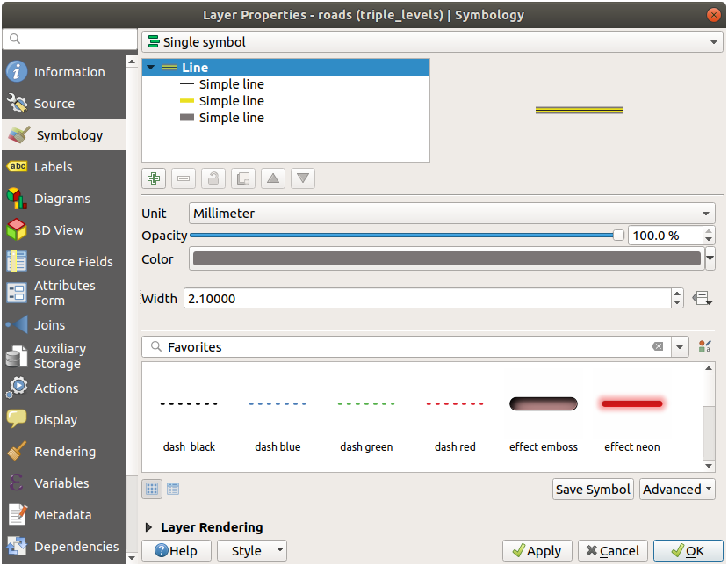This screenshot has height=566, width=728.
Task: Open the Single symbol renderer dropdown
Action: point(429,42)
